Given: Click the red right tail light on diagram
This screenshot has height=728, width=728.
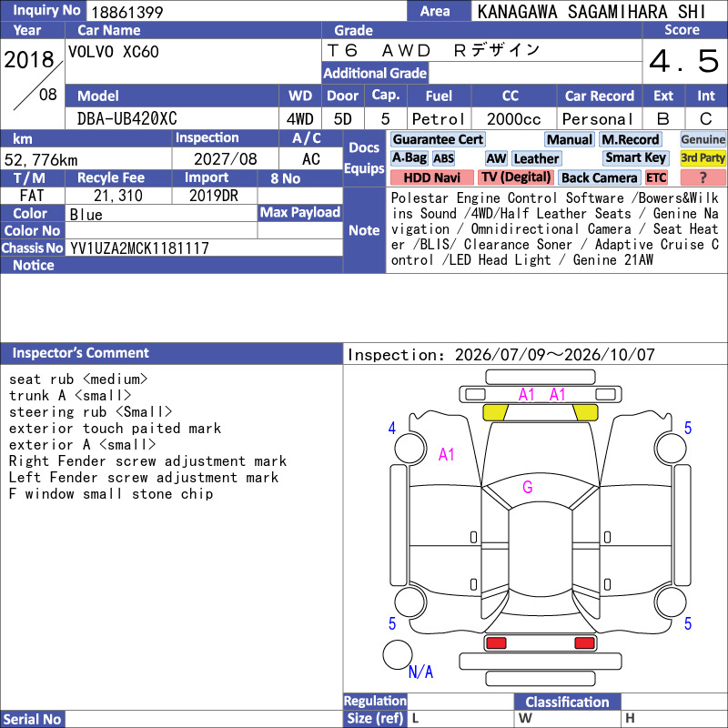Looking at the screenshot, I should pyautogui.click(x=584, y=643).
